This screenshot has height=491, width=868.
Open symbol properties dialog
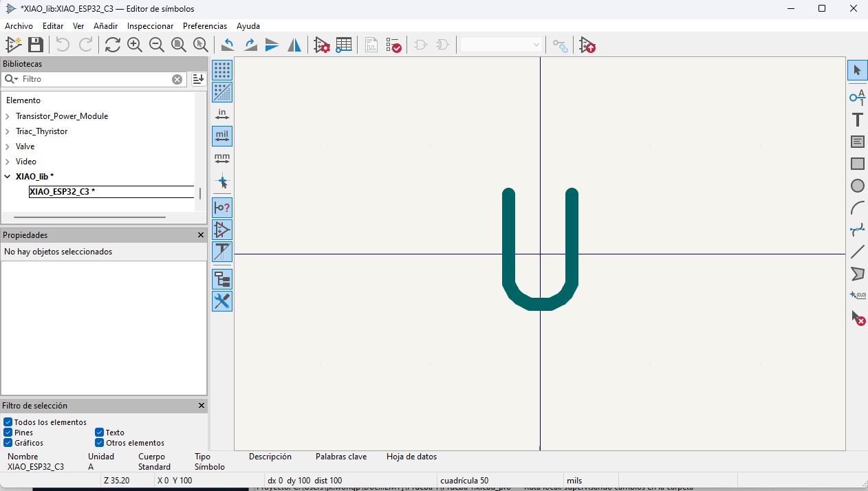pos(322,45)
